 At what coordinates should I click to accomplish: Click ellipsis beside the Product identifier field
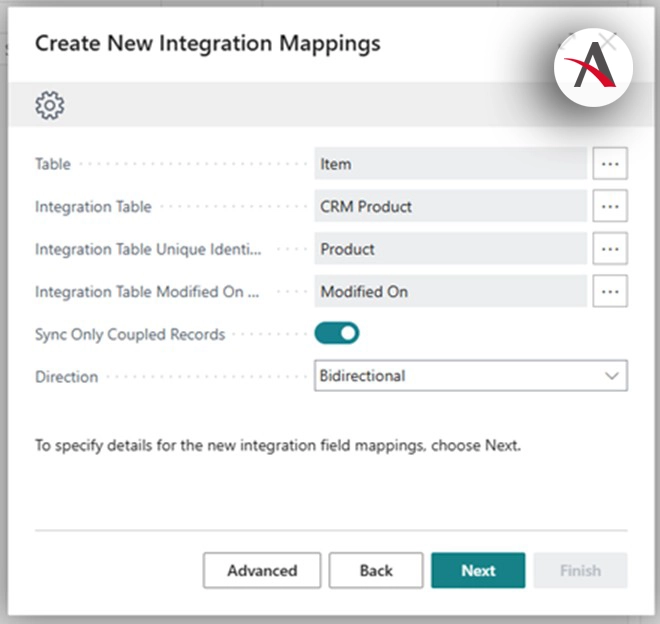609,249
